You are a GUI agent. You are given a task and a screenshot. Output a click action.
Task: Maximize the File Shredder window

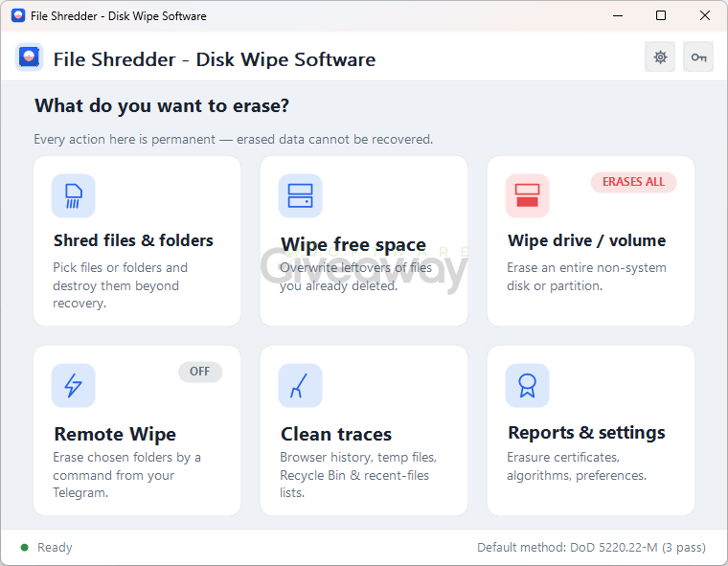(x=661, y=15)
